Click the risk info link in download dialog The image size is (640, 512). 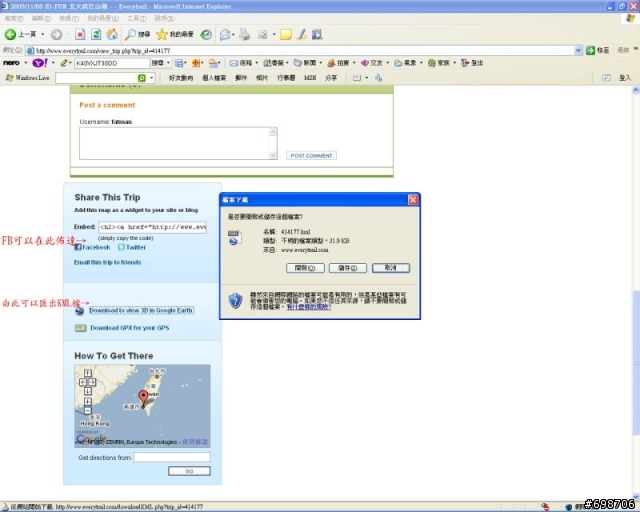point(309,307)
